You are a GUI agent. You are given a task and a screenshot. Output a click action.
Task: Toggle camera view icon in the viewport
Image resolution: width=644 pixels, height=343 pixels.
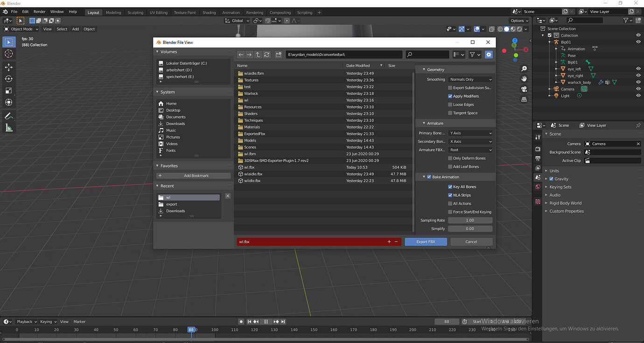pos(524,89)
